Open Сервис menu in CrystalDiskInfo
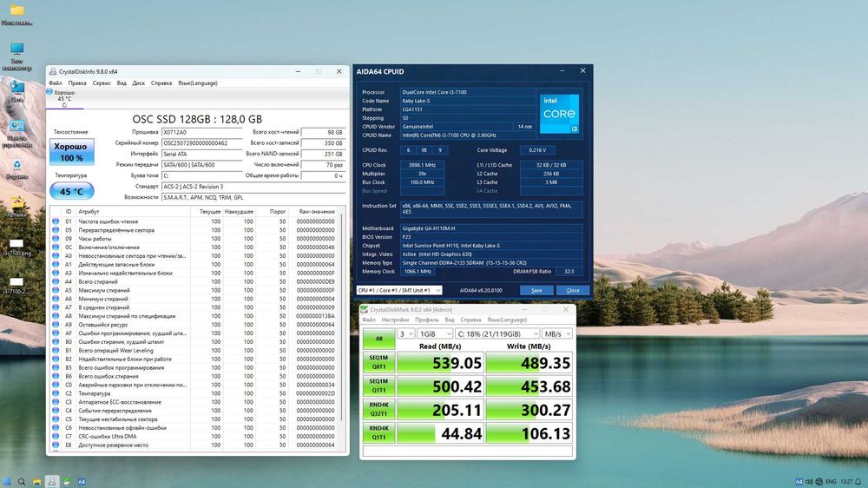This screenshot has height=488, width=868. click(x=102, y=83)
